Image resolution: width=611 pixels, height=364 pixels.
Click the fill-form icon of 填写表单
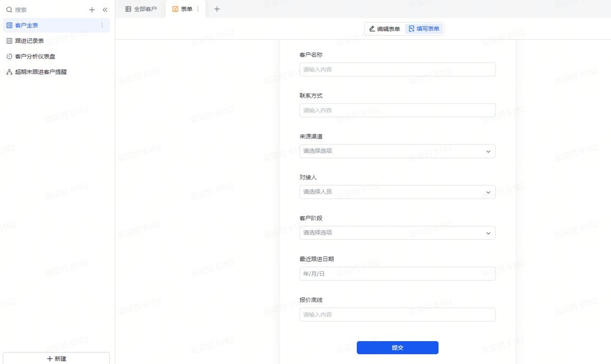[411, 29]
